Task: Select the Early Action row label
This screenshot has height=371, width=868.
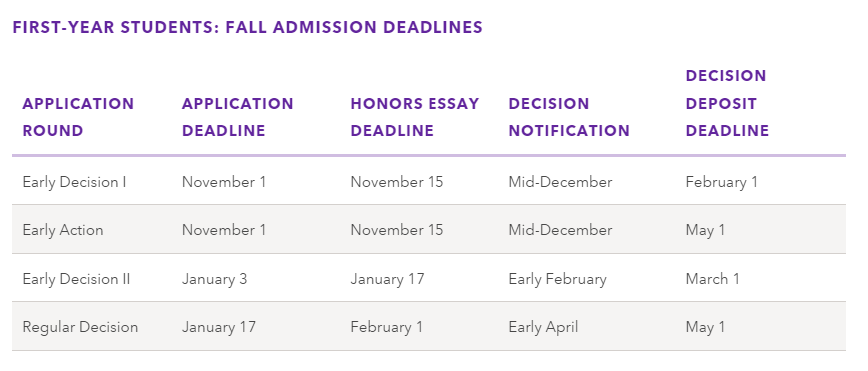Action: point(63,230)
